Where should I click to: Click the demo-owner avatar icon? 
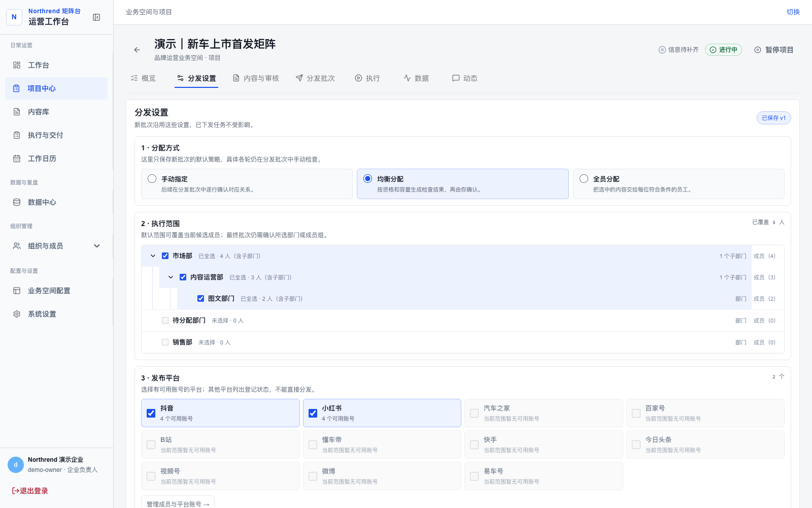(x=16, y=465)
